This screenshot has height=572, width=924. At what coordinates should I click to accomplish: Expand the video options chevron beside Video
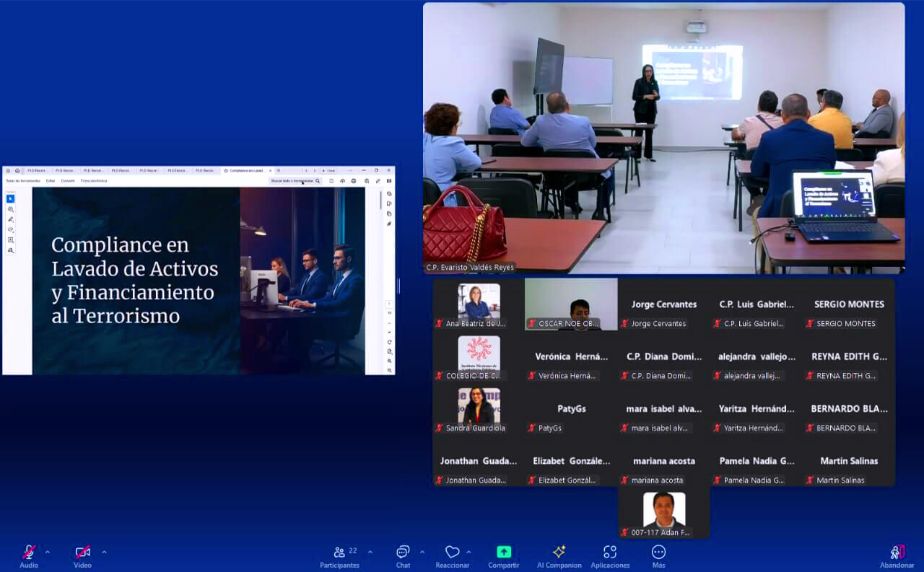tap(104, 553)
